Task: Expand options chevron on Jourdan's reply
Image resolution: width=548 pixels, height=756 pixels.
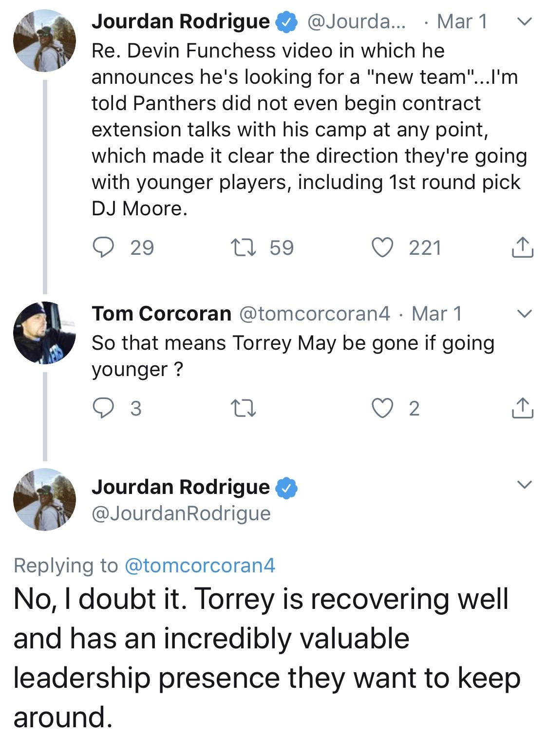Action: pos(524,485)
